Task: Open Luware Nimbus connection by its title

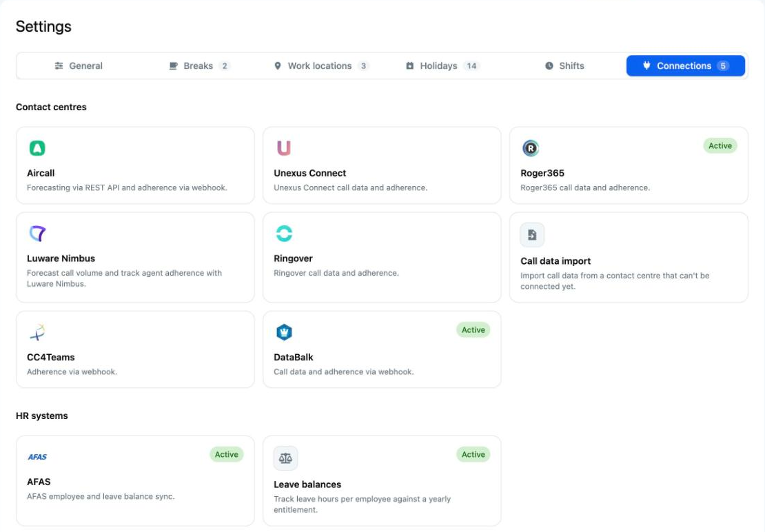Action: click(61, 258)
